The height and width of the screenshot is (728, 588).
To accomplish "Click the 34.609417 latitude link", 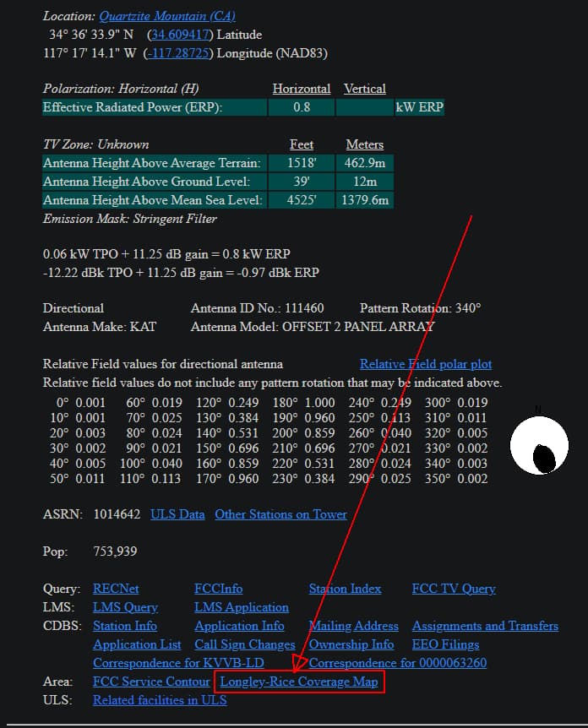I will click(x=180, y=35).
